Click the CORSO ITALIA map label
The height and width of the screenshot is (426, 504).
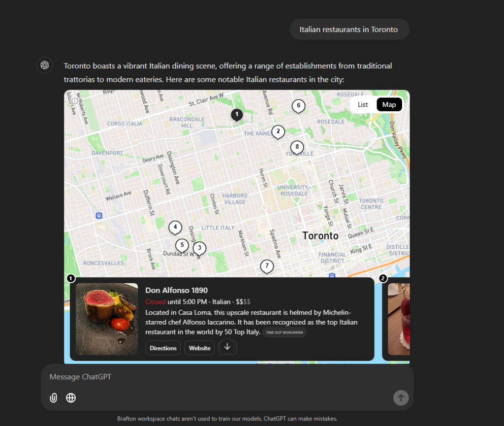tap(125, 124)
